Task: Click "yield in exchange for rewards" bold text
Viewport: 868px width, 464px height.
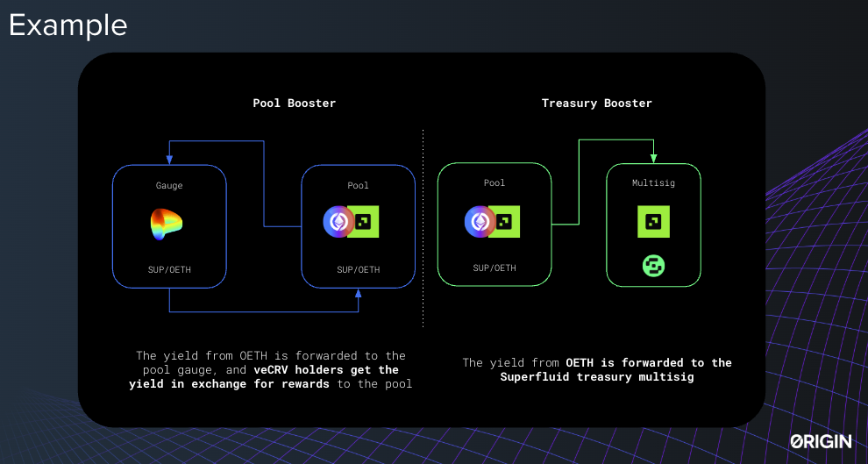Action: pos(229,384)
